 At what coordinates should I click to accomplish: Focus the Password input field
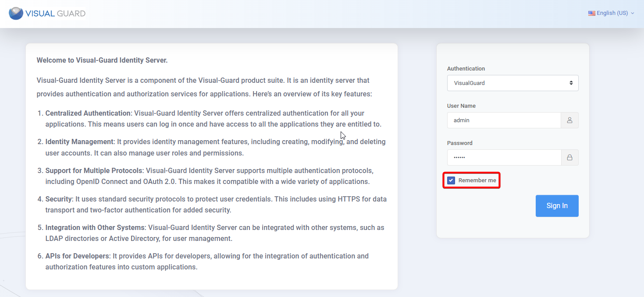point(504,158)
